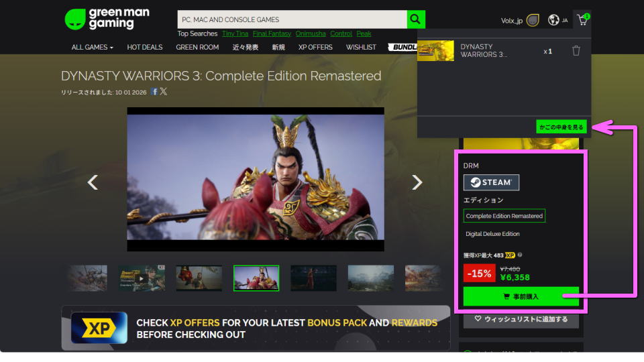The width and height of the screenshot is (644, 362).
Task: Click the ¥6,358 sale price
Action: click(515, 278)
